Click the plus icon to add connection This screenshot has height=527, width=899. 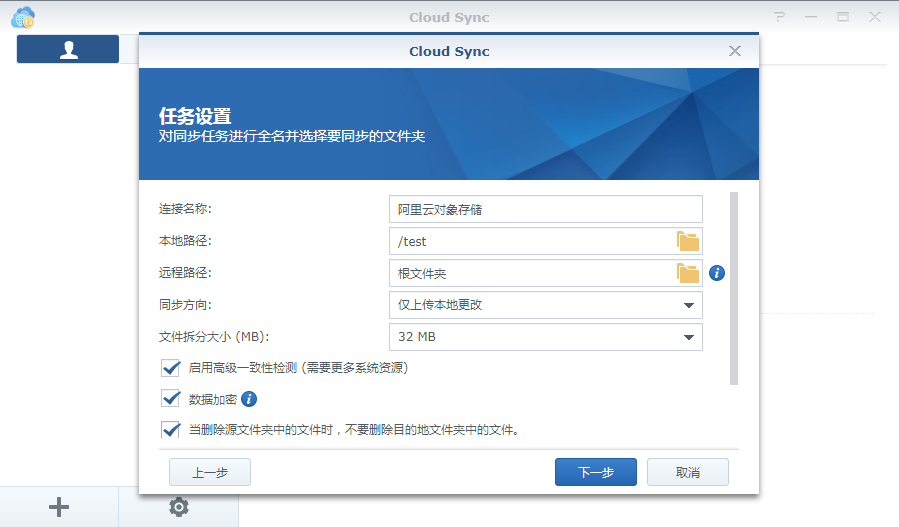click(x=59, y=507)
